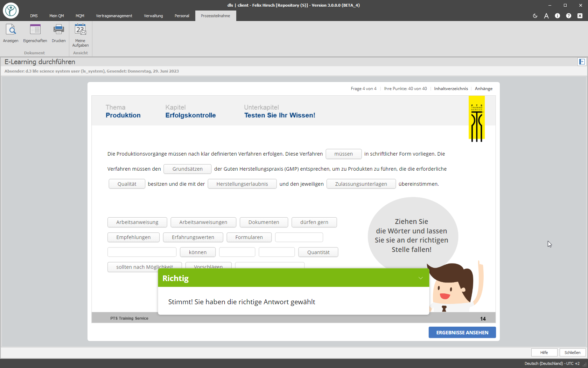Open the Vertragsmanagement menu
The image size is (588, 368).
pos(114,16)
